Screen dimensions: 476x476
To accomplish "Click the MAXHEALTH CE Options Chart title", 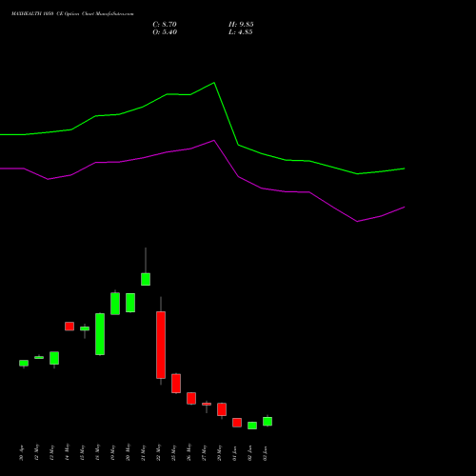I will (72, 14).
